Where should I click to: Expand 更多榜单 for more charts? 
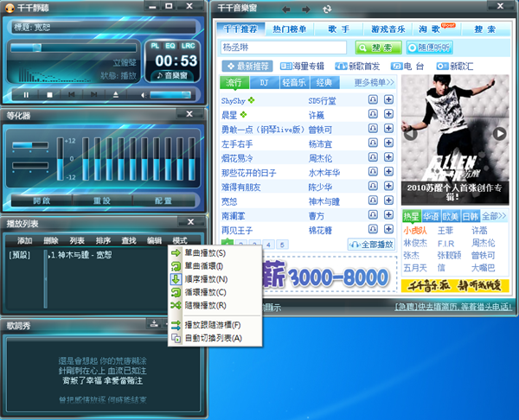coord(374,83)
